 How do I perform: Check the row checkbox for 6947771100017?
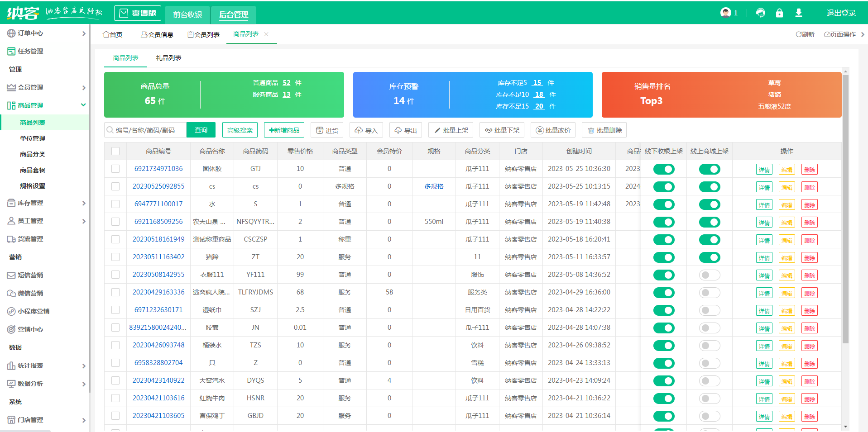[115, 204]
